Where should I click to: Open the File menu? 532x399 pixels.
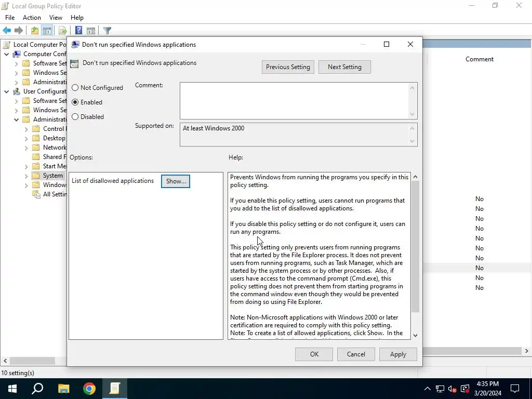(x=10, y=18)
